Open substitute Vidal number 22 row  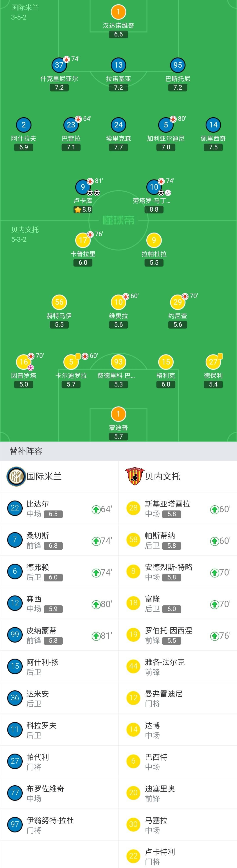pyautogui.click(x=59, y=508)
